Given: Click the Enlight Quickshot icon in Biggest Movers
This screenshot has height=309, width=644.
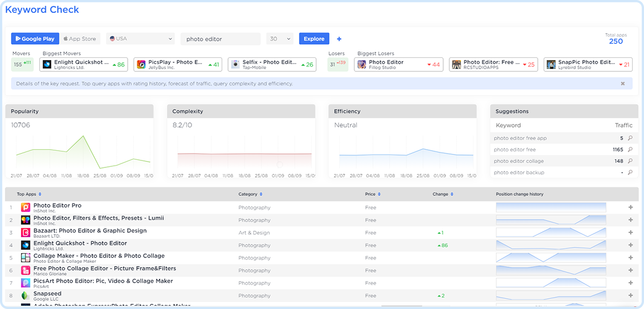Looking at the screenshot, I should click(x=47, y=64).
